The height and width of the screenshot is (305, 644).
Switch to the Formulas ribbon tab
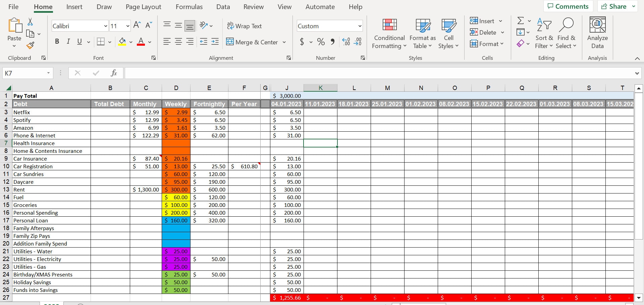pyautogui.click(x=189, y=7)
